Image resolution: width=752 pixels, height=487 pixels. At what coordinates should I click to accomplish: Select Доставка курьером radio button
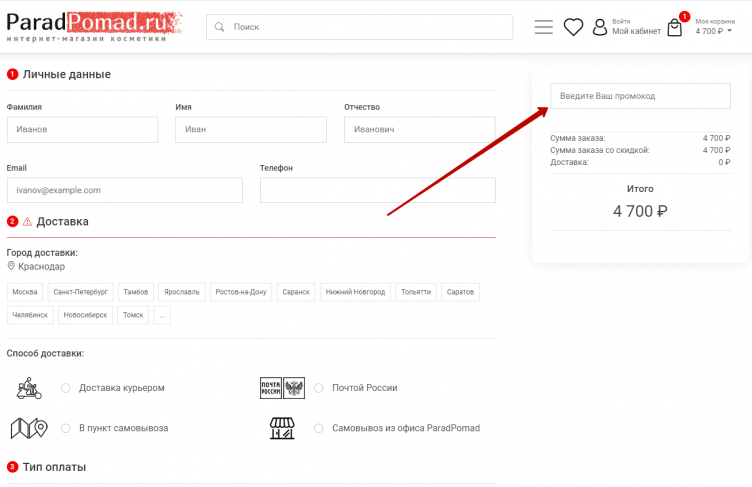tap(65, 388)
